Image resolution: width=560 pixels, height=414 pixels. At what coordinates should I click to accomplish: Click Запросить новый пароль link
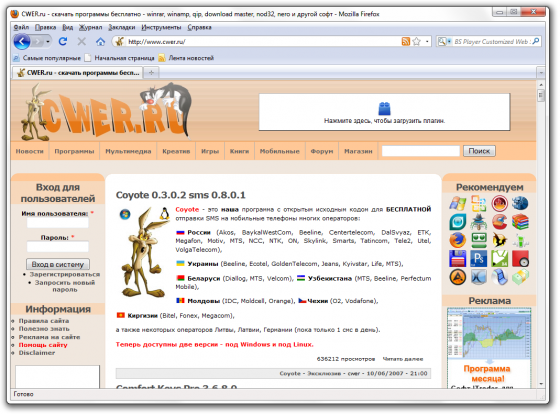65,286
